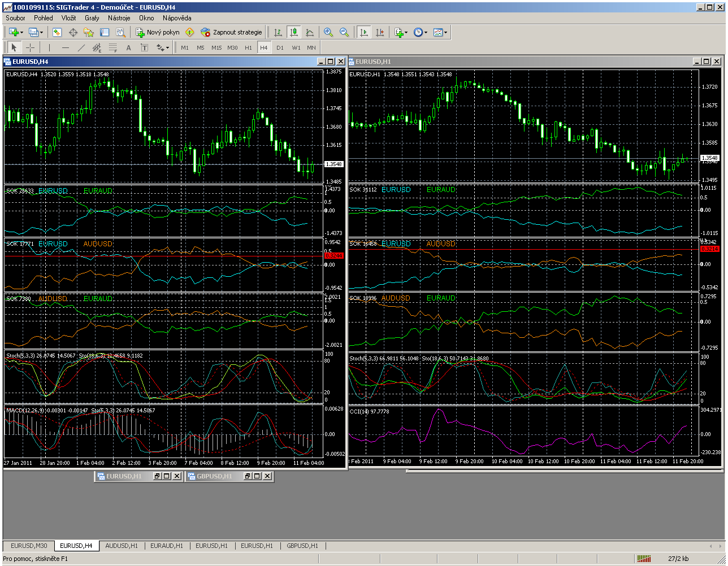This screenshot has height=566, width=728.
Task: Click the Zoom In magnifier
Action: pyautogui.click(x=328, y=32)
